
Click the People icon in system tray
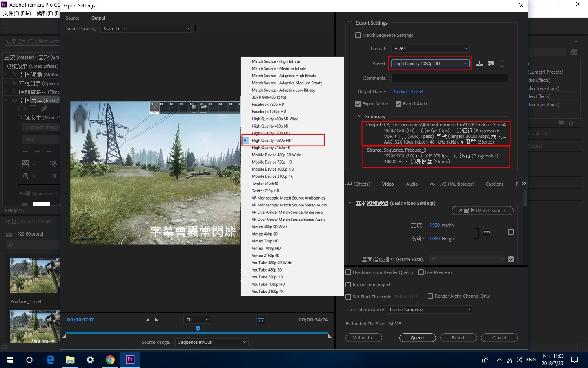click(x=485, y=360)
